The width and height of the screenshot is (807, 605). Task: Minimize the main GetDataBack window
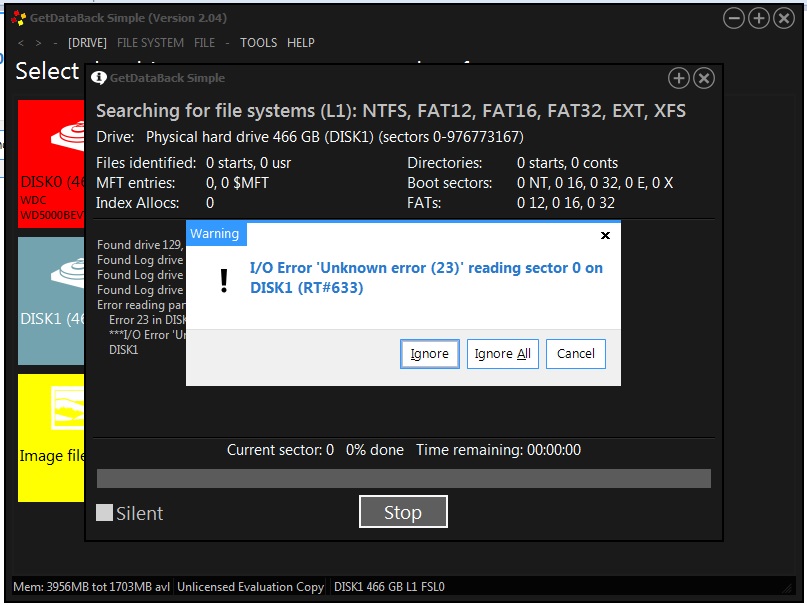point(733,19)
